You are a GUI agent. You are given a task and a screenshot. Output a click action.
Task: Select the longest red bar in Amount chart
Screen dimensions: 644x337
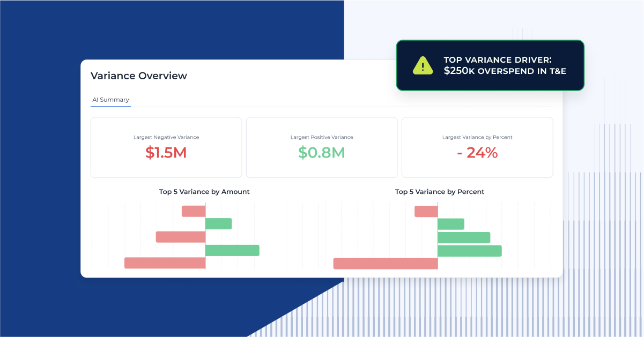pyautogui.click(x=165, y=263)
